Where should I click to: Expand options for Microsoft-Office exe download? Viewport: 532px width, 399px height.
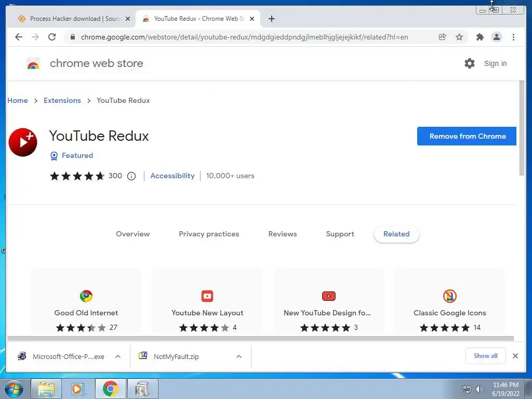(118, 356)
